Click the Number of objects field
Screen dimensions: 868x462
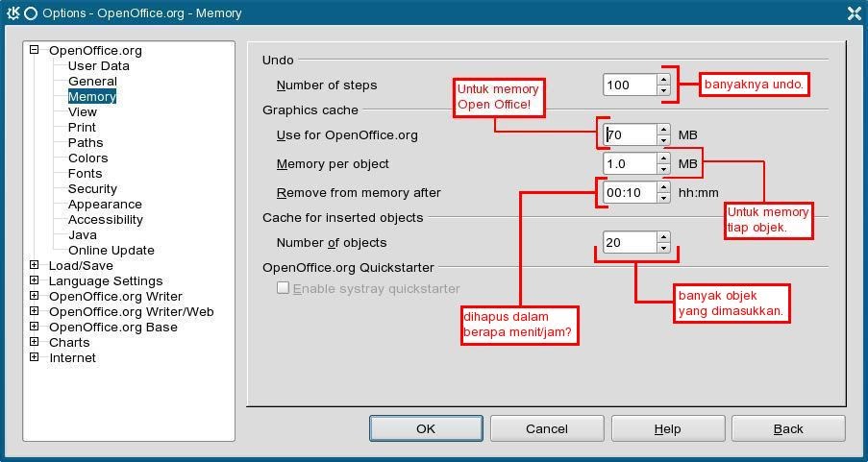630,242
